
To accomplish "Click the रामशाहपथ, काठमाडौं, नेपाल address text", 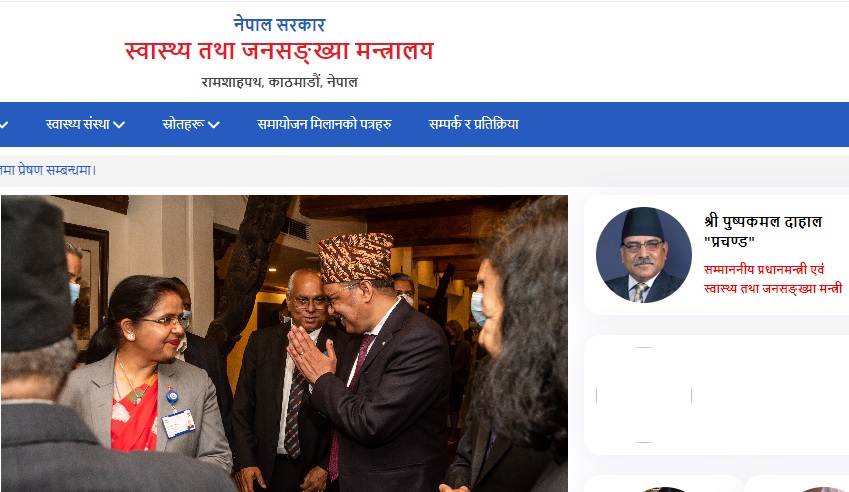I will [279, 82].
